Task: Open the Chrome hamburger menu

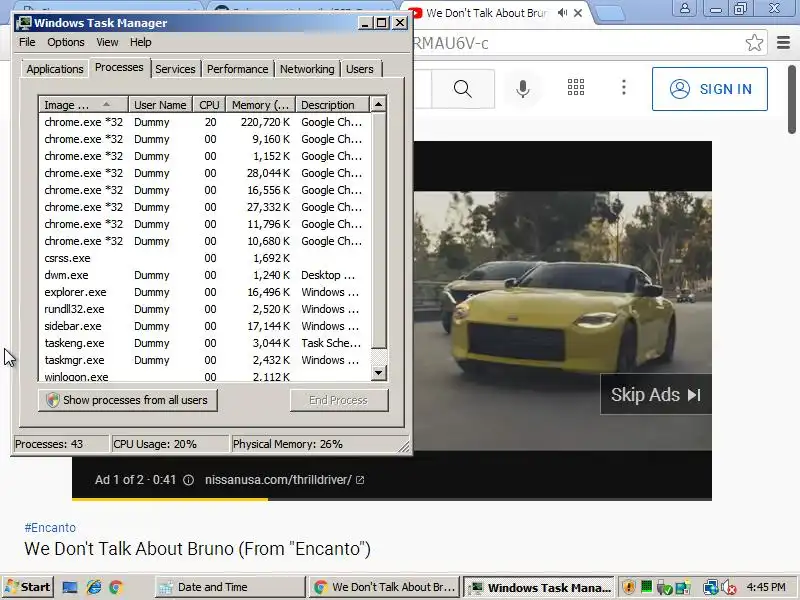Action: [783, 43]
